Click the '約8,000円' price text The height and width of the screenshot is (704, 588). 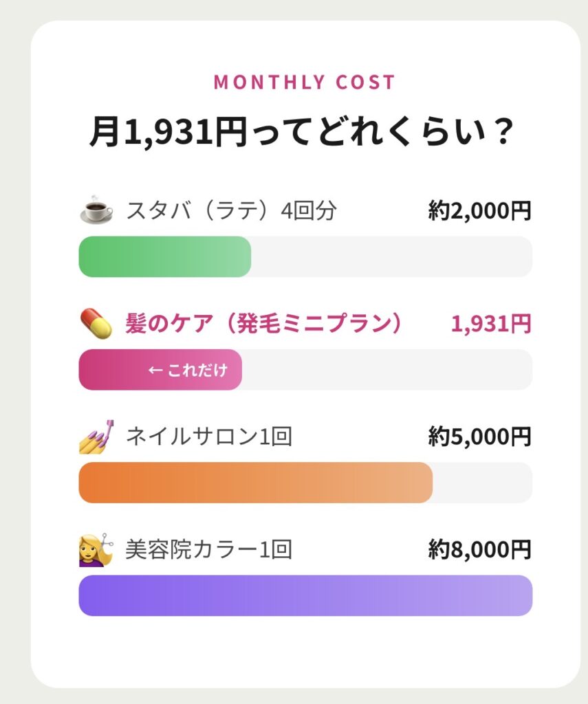[x=479, y=549]
